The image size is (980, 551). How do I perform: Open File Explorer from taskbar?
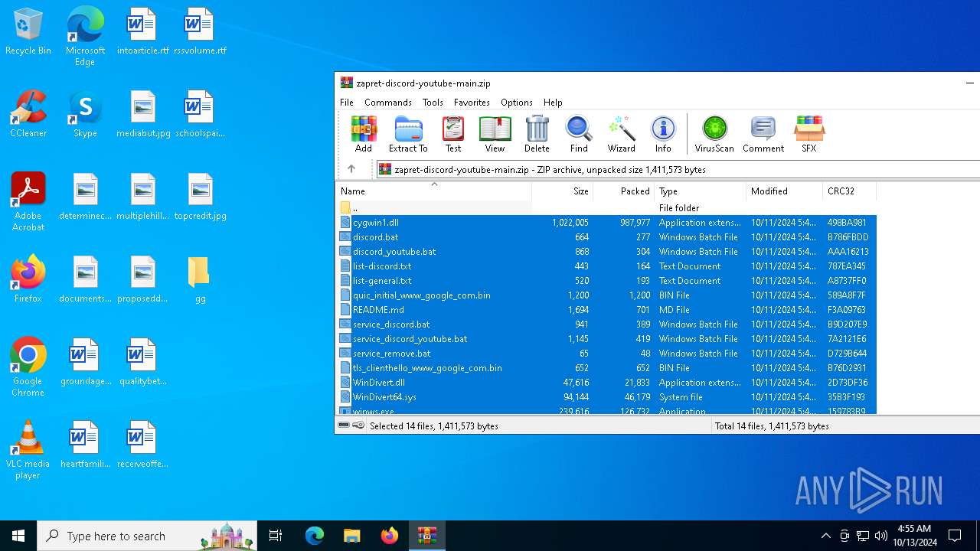[x=351, y=536]
